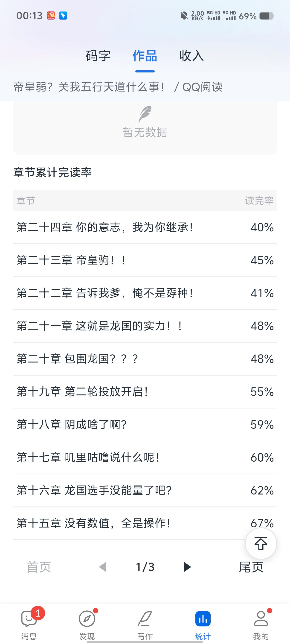Go to next page with right arrow

(187, 567)
